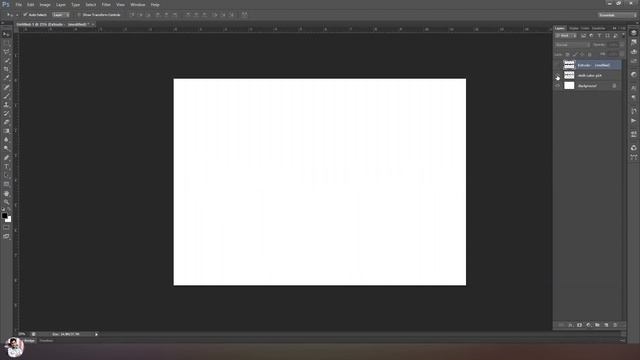Open the Window menu

138,5
